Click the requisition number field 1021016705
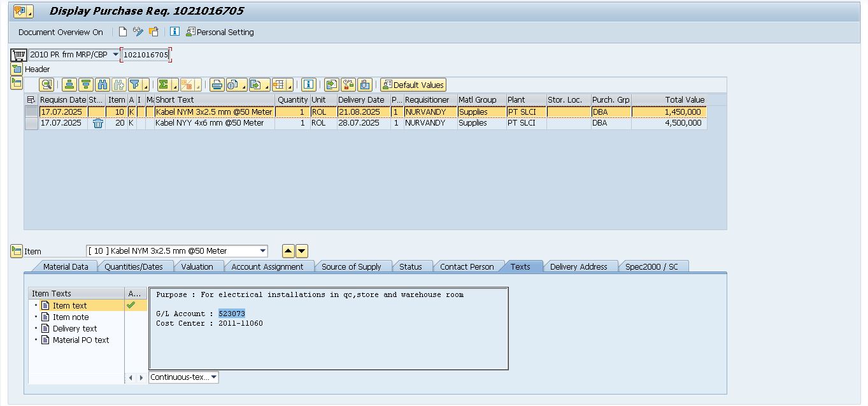Image resolution: width=868 pixels, height=406 pixels. pyautogui.click(x=146, y=55)
